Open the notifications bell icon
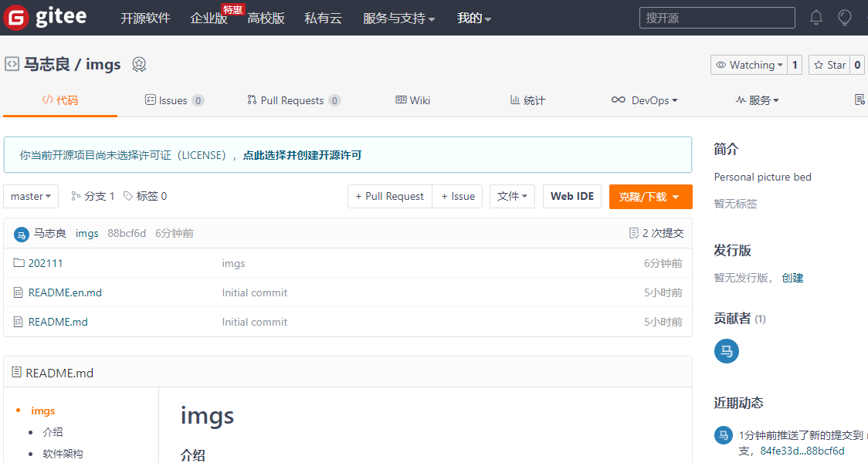This screenshot has width=868, height=463. coord(816,17)
